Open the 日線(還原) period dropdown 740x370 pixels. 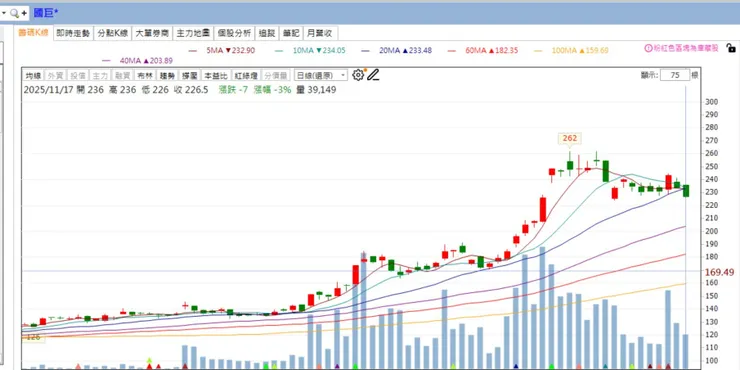(320, 75)
